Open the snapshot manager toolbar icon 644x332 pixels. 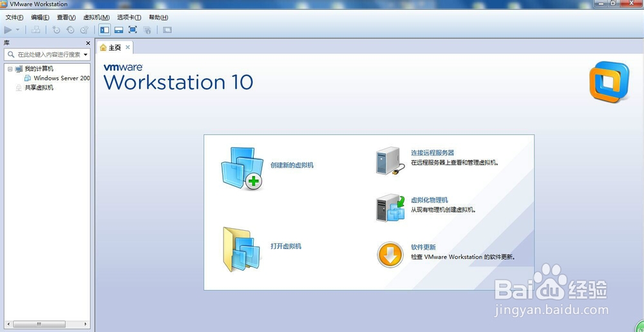coord(84,30)
